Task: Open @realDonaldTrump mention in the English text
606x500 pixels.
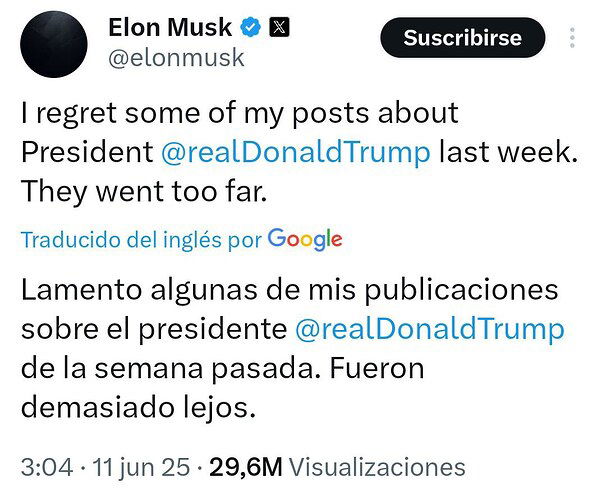Action: [296, 152]
